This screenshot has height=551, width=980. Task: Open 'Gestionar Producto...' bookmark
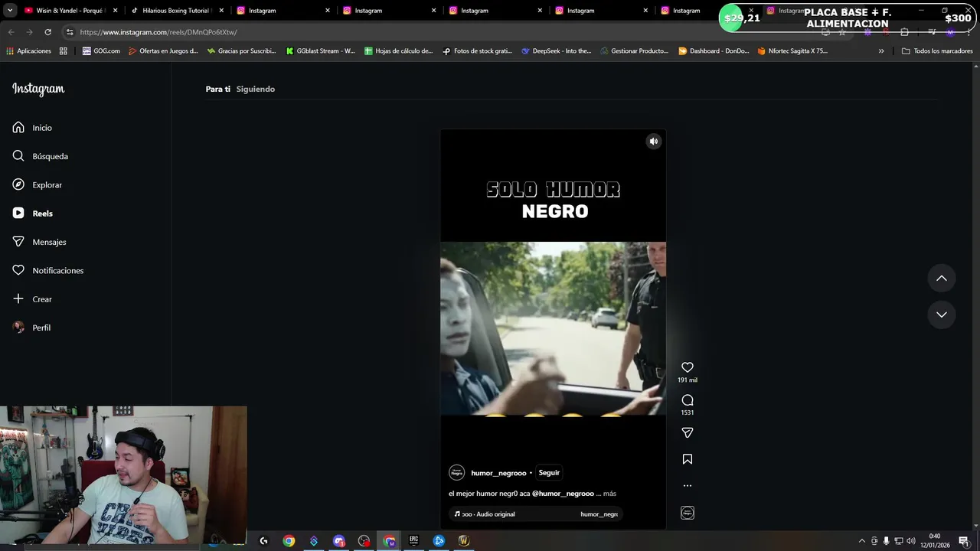coord(635,51)
